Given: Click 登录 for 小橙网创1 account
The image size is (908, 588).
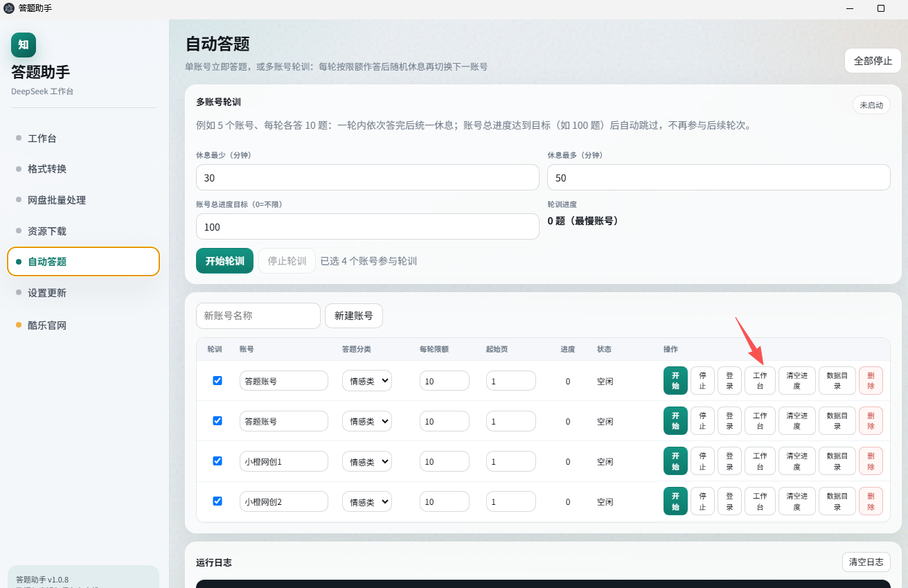Looking at the screenshot, I should 729,461.
